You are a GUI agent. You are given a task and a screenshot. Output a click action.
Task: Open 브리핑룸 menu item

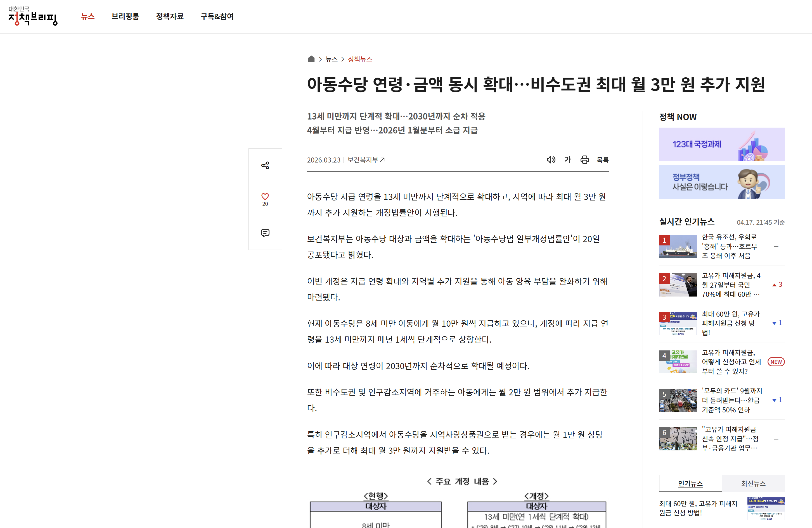click(x=125, y=16)
